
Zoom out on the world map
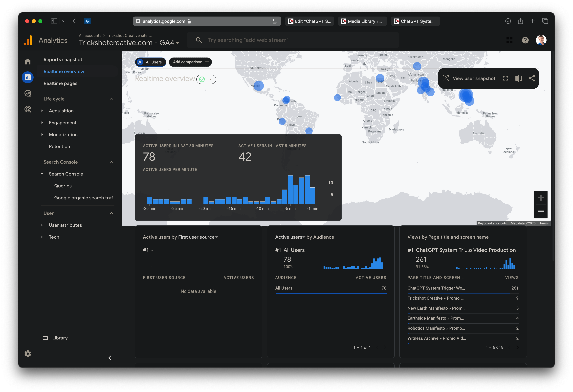click(x=541, y=211)
